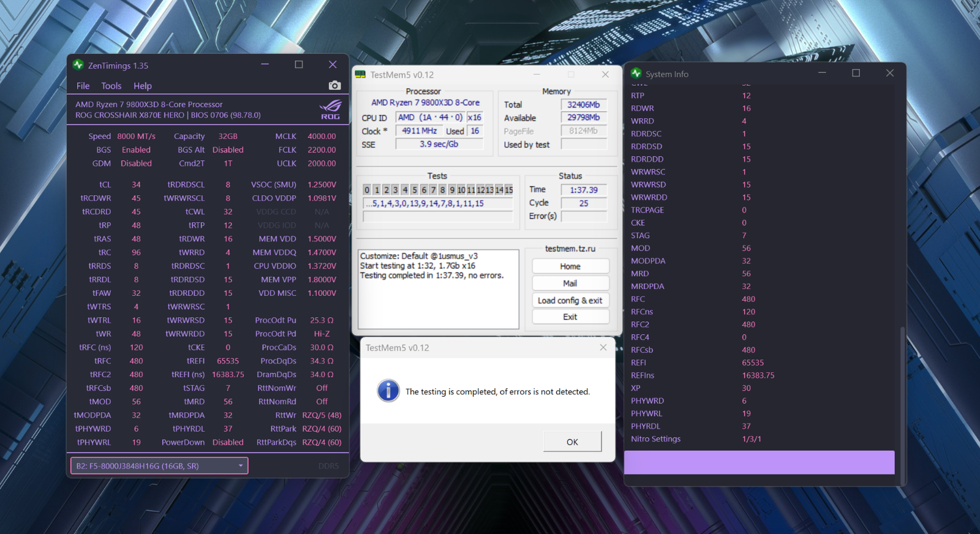Click the Nitro Settings value 1/3/1
The height and width of the screenshot is (534, 980).
[x=752, y=439]
